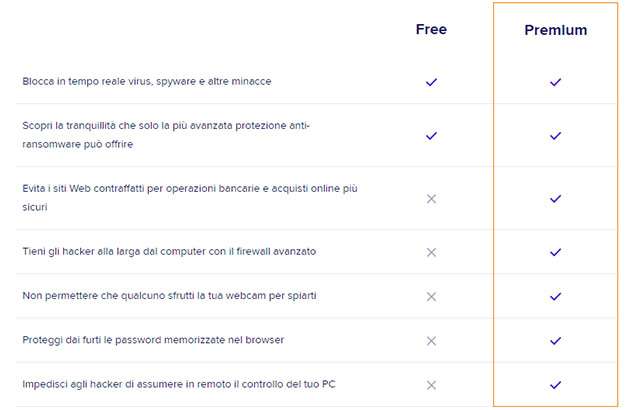Click Free checkmark for anti-ransomware protection
This screenshot has width=640, height=410.
431,135
